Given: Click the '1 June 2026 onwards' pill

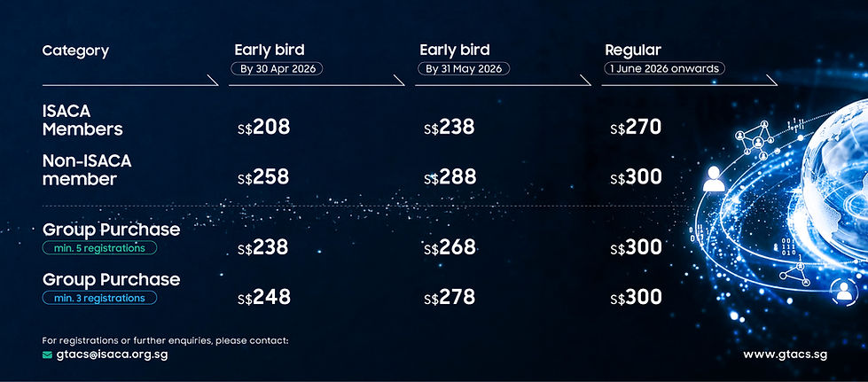Looking at the screenshot, I should point(664,68).
